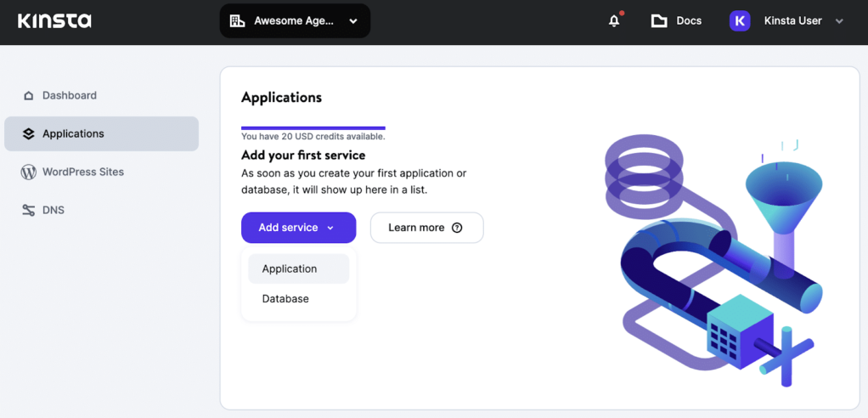Screen dimensions: 868x418
Task: Open the Docs link
Action: 688,21
